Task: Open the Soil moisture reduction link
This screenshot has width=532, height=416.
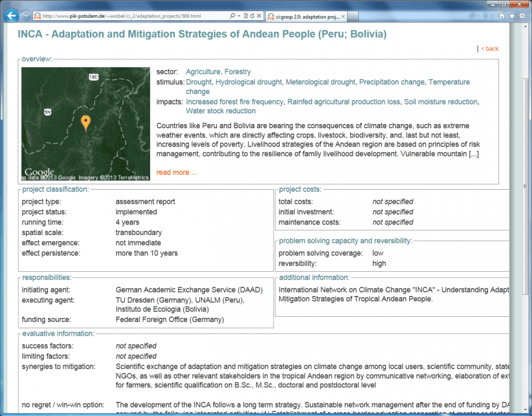Action: (x=441, y=102)
